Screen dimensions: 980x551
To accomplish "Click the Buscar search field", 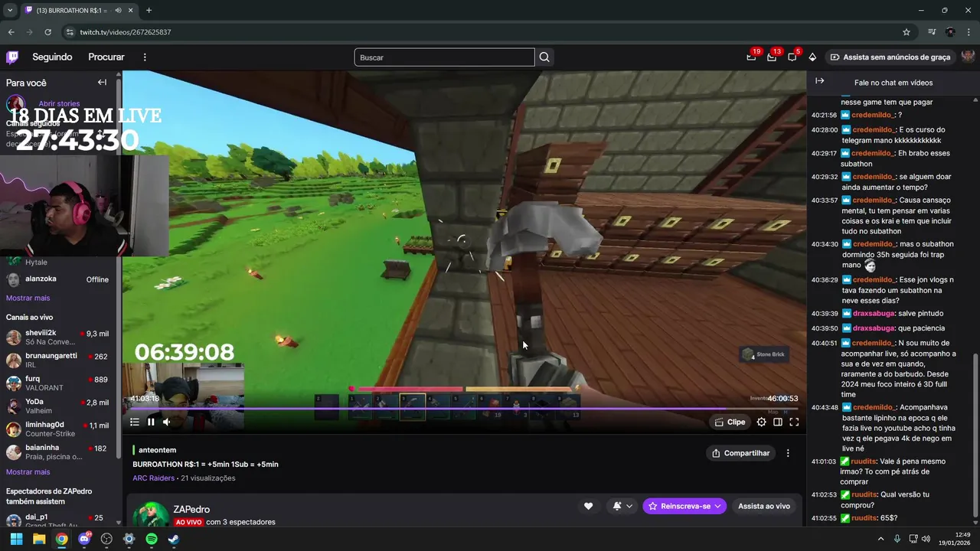I will click(444, 57).
